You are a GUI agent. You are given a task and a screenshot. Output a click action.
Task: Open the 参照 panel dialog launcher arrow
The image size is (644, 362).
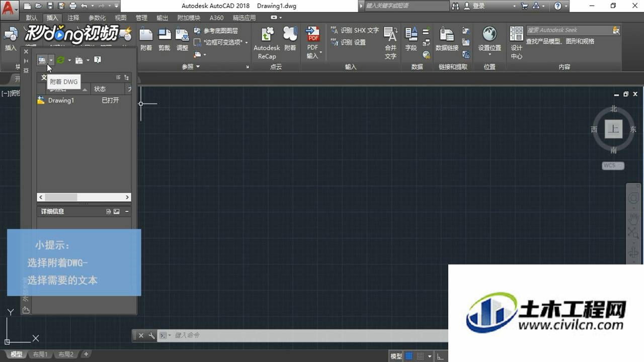click(x=248, y=67)
